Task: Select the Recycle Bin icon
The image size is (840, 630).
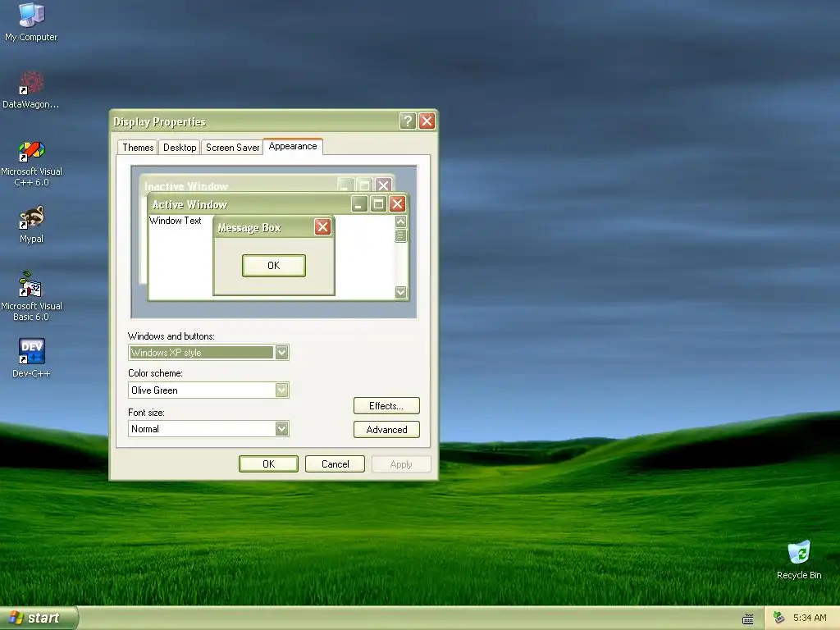Action: click(x=799, y=560)
